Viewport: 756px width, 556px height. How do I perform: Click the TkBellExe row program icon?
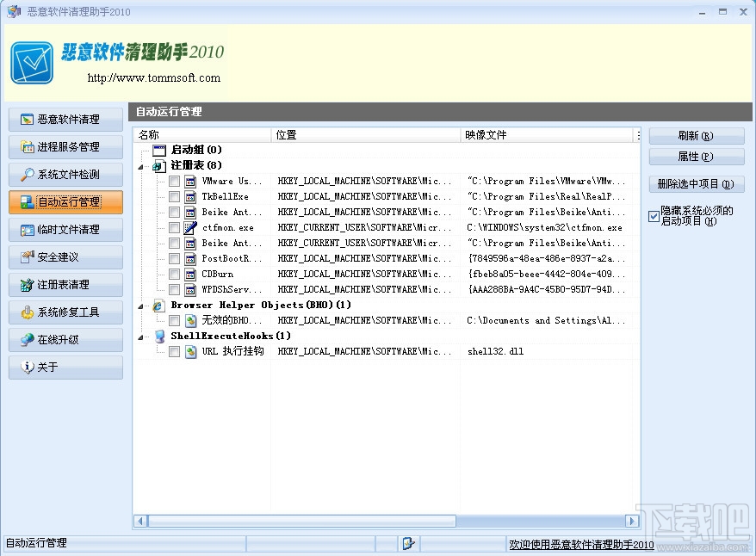190,196
